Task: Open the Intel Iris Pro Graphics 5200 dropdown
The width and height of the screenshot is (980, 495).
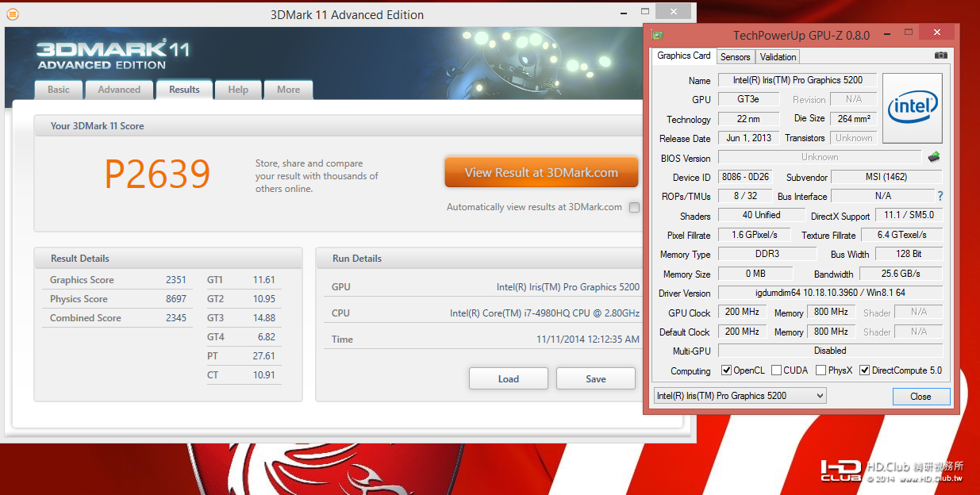Action: (740, 396)
